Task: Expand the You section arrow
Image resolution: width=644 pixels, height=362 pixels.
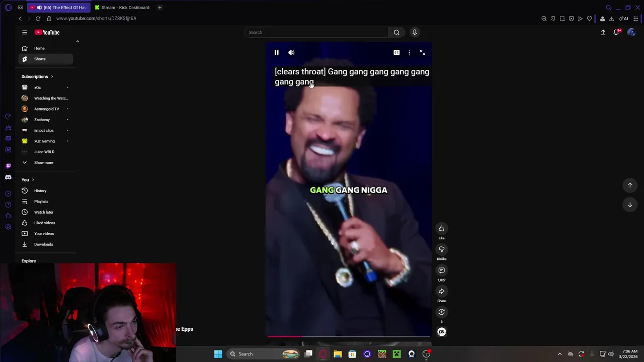Action: [33, 179]
